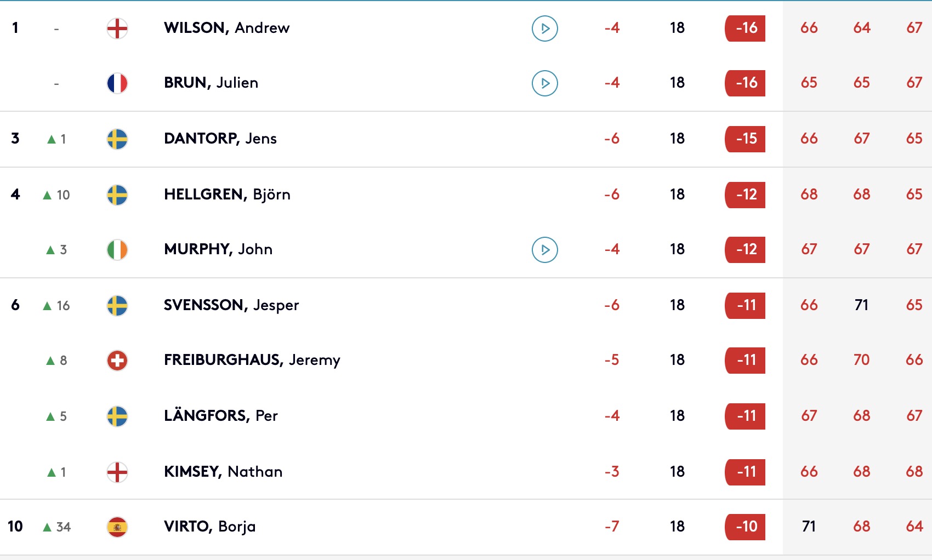The height and width of the screenshot is (560, 932).
Task: Click Sweden flag beside Per Långfors
Action: point(117,416)
